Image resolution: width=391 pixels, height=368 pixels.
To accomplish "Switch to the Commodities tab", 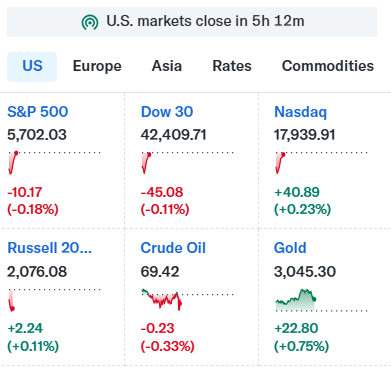I will click(328, 66).
